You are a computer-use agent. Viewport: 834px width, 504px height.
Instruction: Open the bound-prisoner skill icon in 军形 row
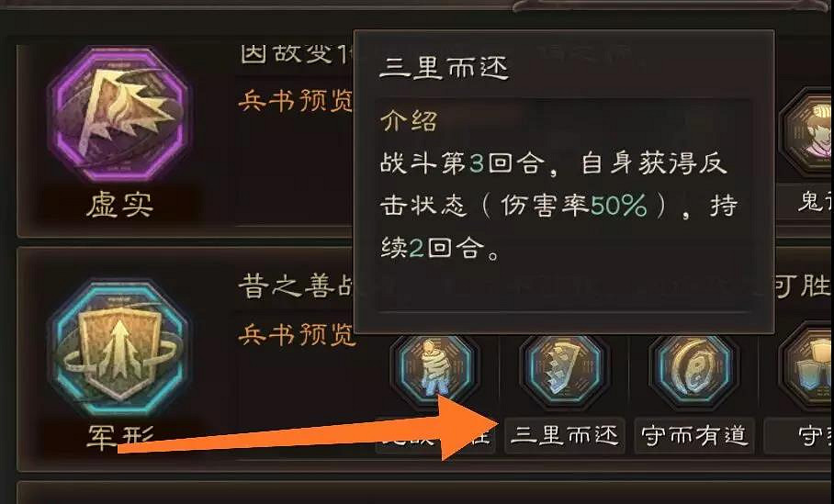click(x=434, y=368)
